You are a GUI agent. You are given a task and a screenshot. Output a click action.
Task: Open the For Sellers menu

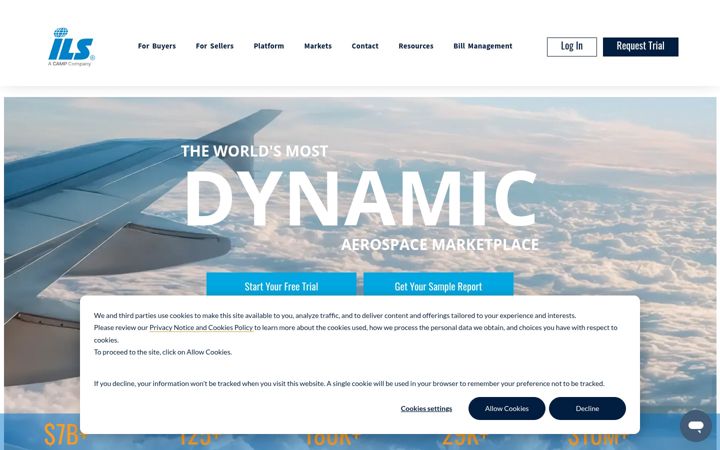pos(214,46)
